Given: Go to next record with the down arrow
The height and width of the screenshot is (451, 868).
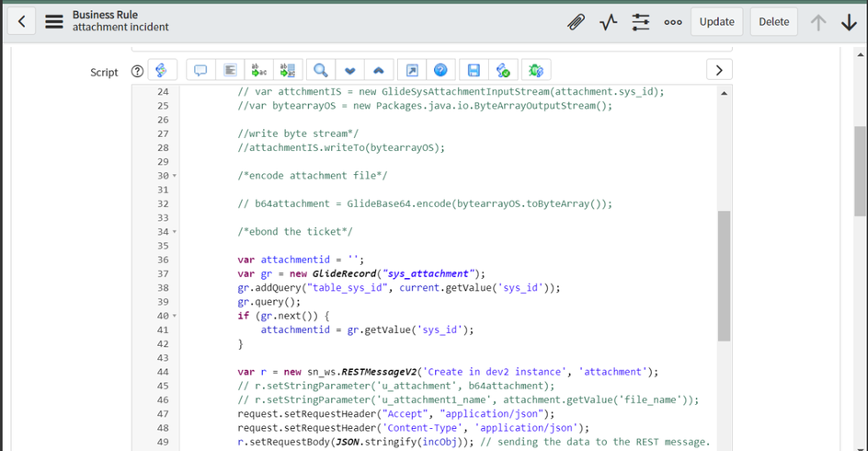Looking at the screenshot, I should click(x=849, y=22).
